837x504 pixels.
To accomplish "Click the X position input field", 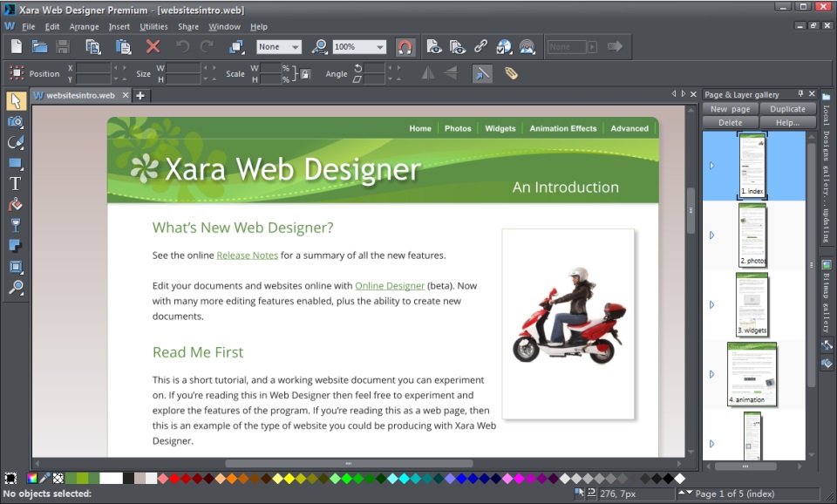I will tap(93, 68).
